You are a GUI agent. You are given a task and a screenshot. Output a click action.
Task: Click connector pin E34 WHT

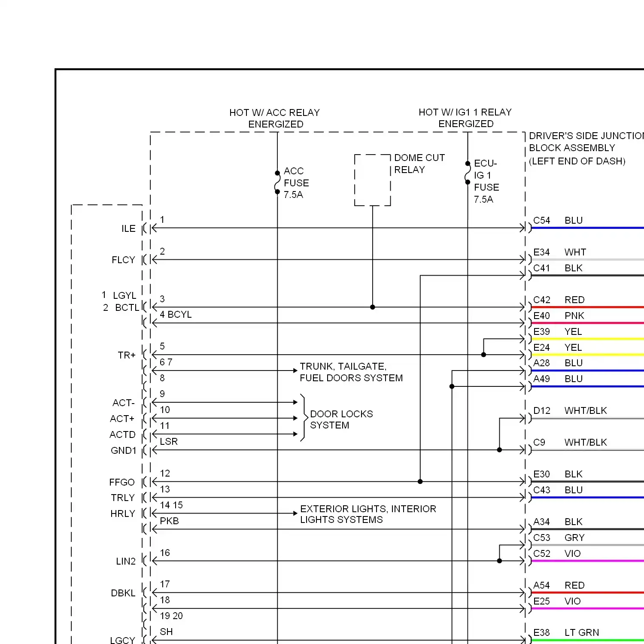[x=560, y=252]
